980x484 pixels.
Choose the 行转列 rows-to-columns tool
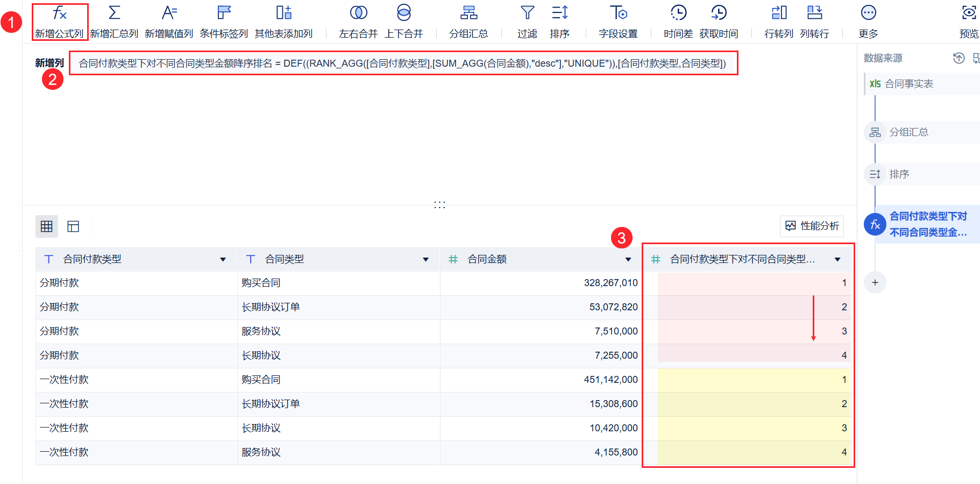tap(779, 22)
